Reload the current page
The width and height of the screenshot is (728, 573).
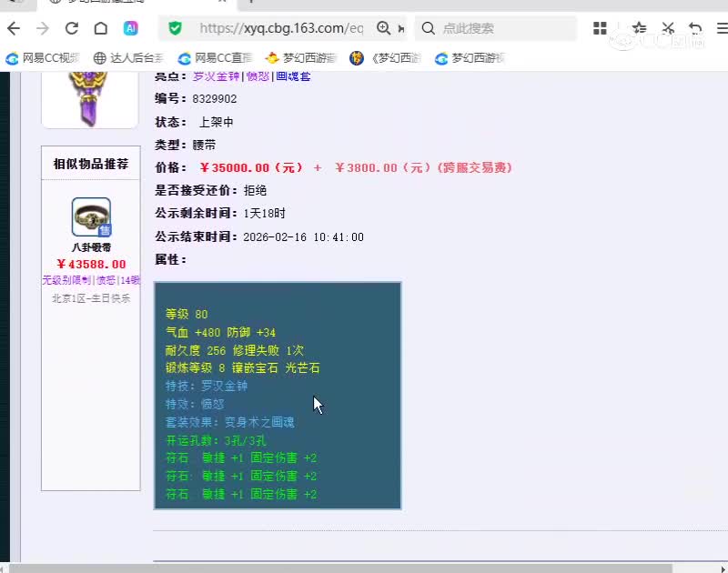pos(72,29)
